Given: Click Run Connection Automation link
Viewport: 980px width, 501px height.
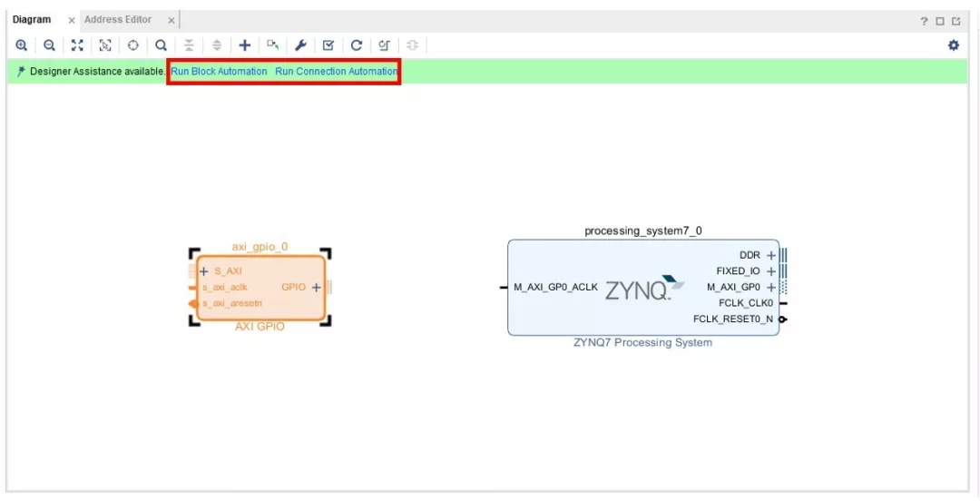Looking at the screenshot, I should (337, 72).
